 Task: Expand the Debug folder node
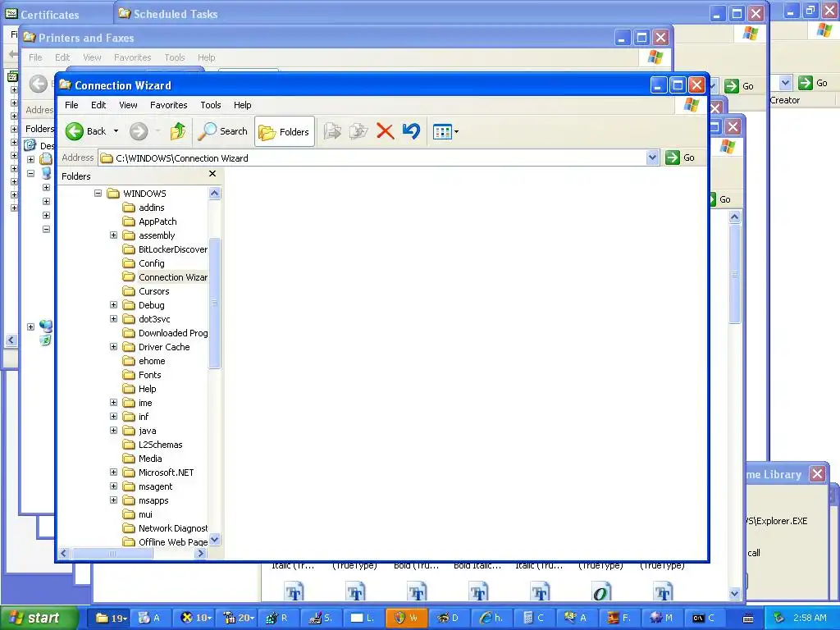[x=113, y=304]
